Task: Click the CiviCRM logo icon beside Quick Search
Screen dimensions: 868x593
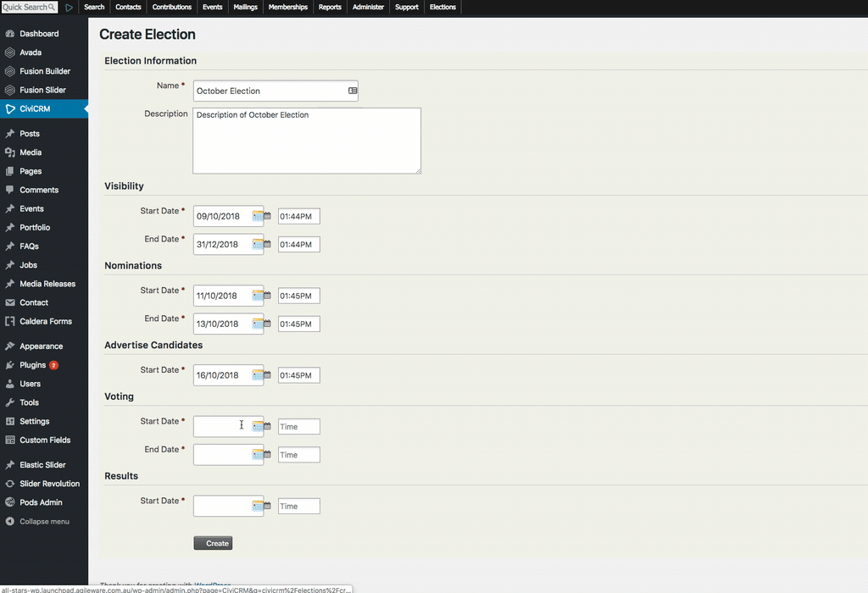Action: 70,8
